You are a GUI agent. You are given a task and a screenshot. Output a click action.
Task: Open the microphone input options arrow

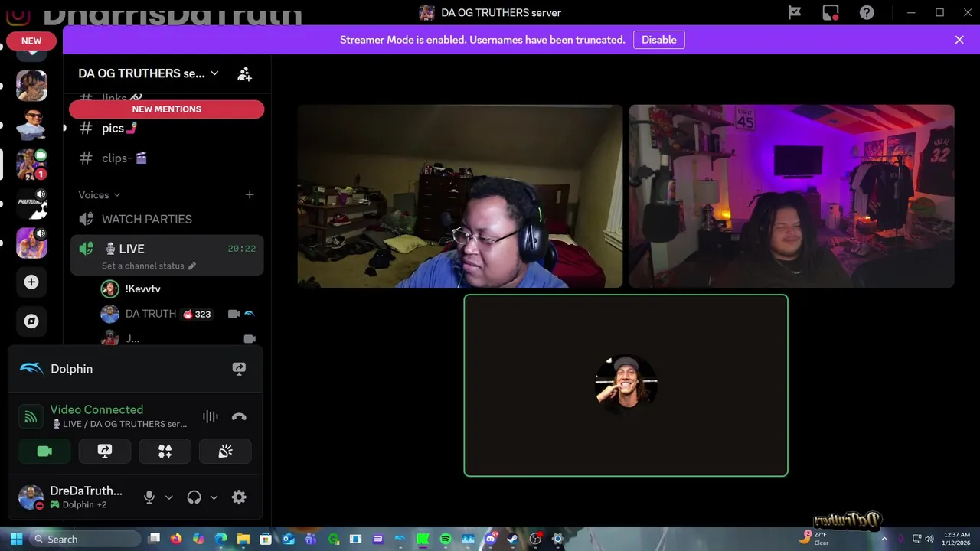[169, 497]
